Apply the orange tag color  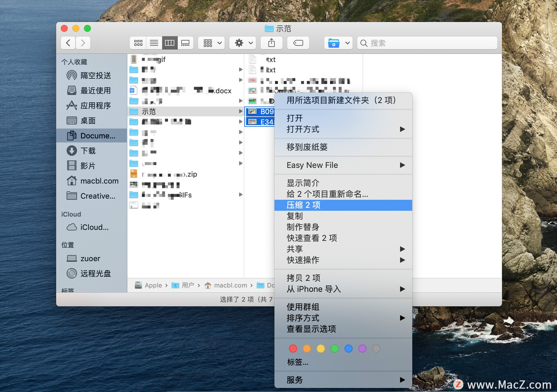point(307,348)
